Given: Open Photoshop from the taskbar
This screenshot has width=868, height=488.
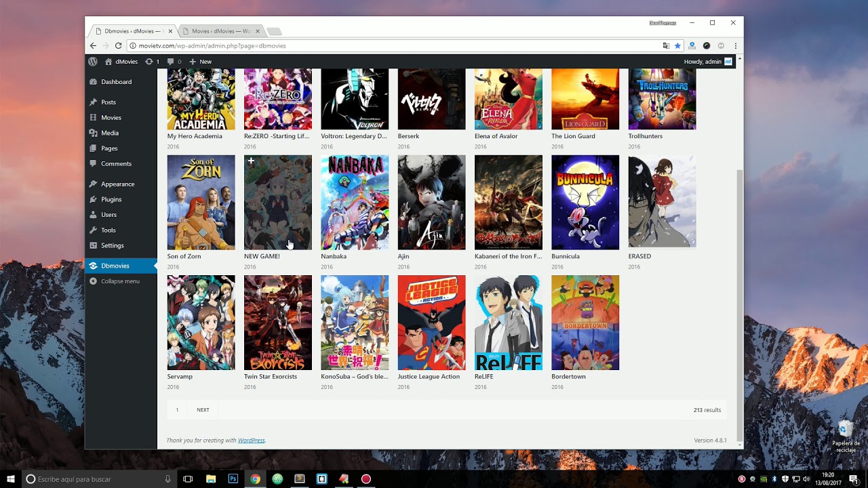Looking at the screenshot, I should (x=233, y=479).
